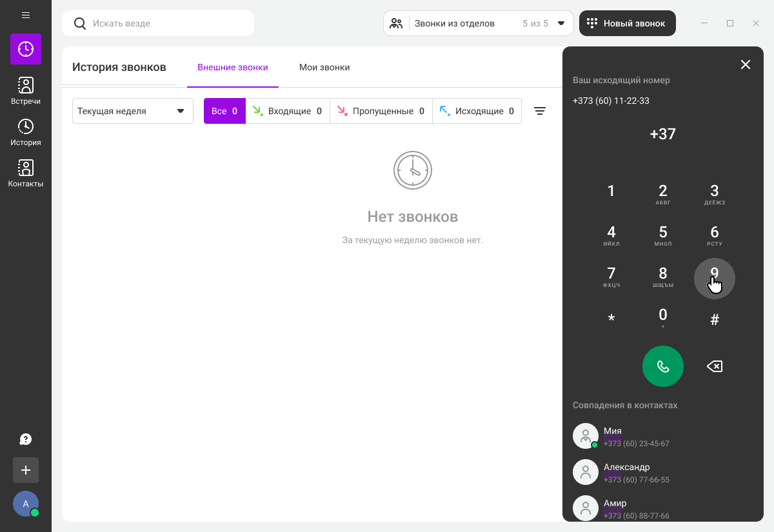This screenshot has width=774, height=532.
Task: Switch to the Внешние звонки tab
Action: (232, 67)
